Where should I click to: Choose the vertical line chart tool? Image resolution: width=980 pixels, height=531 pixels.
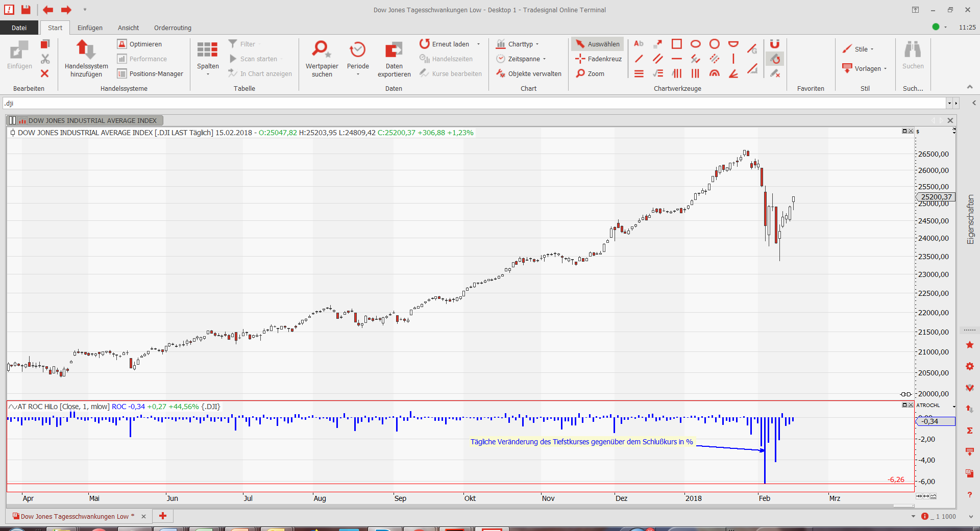point(733,59)
